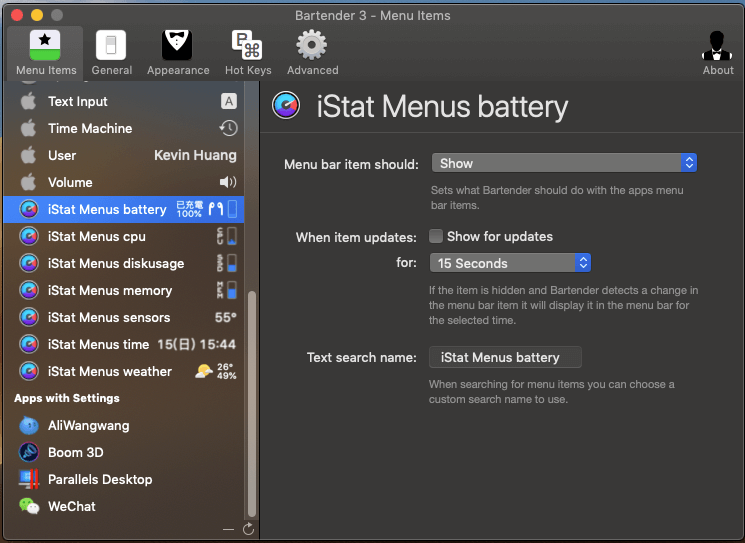The image size is (745, 543).
Task: Click the CPU bar graph preview
Action: [227, 236]
